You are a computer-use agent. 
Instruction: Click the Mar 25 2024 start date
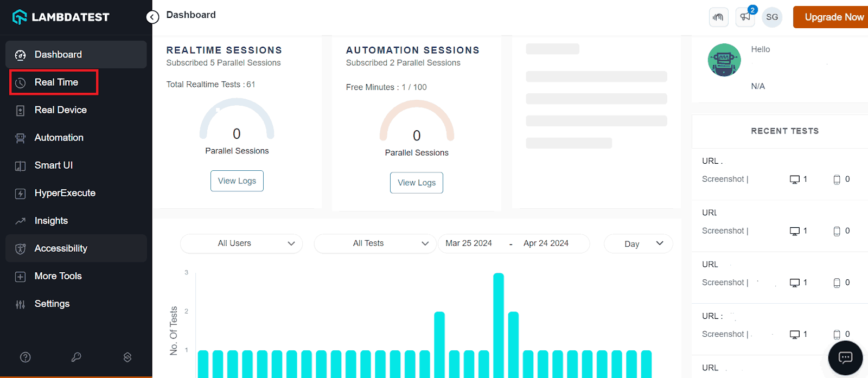[469, 244]
